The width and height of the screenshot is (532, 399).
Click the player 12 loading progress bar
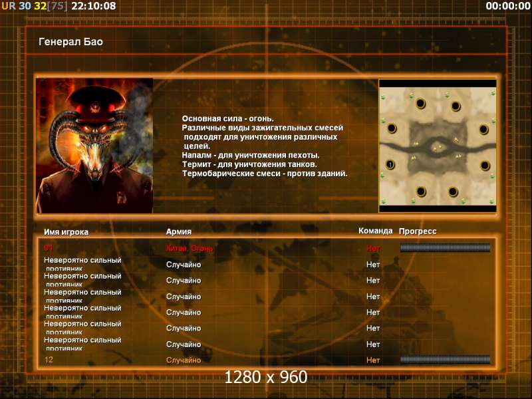(445, 360)
